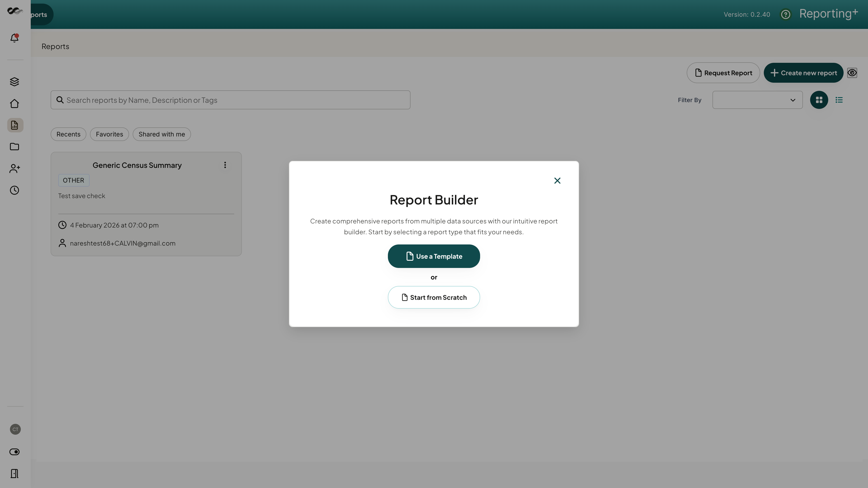Click the clock icon on report card
The width and height of the screenshot is (868, 488).
62,225
